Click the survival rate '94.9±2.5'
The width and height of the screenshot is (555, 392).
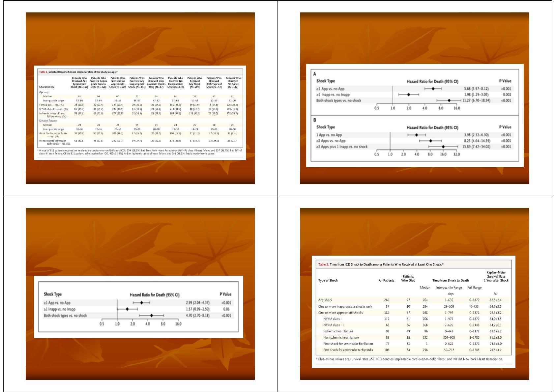495,306
